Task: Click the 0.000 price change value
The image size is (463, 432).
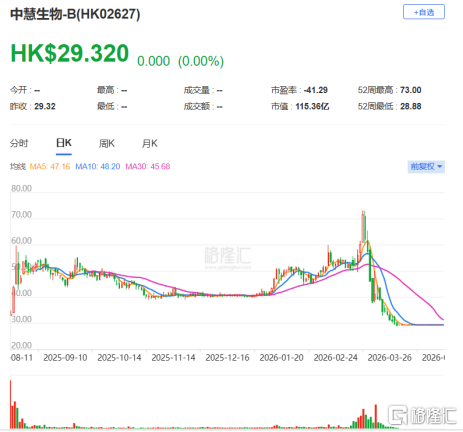Action: (154, 61)
